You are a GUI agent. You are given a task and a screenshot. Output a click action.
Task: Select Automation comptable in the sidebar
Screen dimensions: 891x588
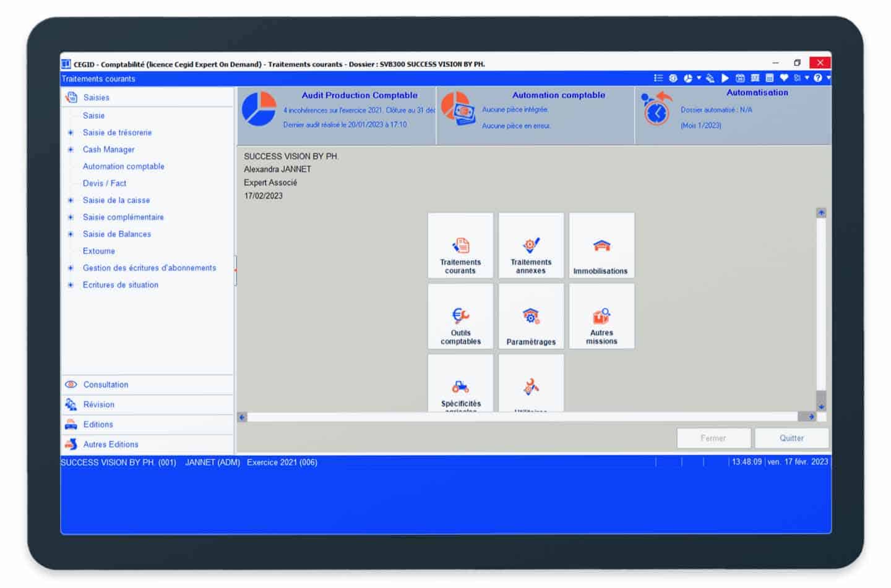(124, 166)
